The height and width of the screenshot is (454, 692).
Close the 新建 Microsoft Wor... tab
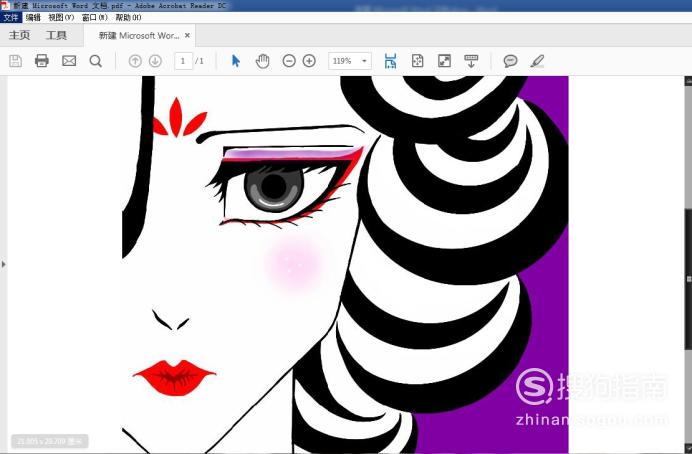click(187, 35)
